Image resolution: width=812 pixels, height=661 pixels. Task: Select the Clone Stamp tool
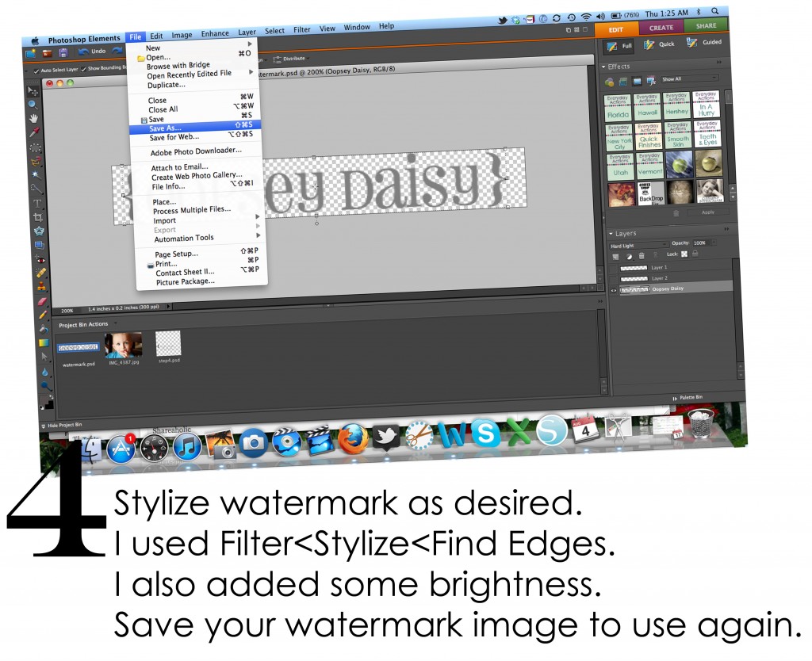pyautogui.click(x=41, y=286)
